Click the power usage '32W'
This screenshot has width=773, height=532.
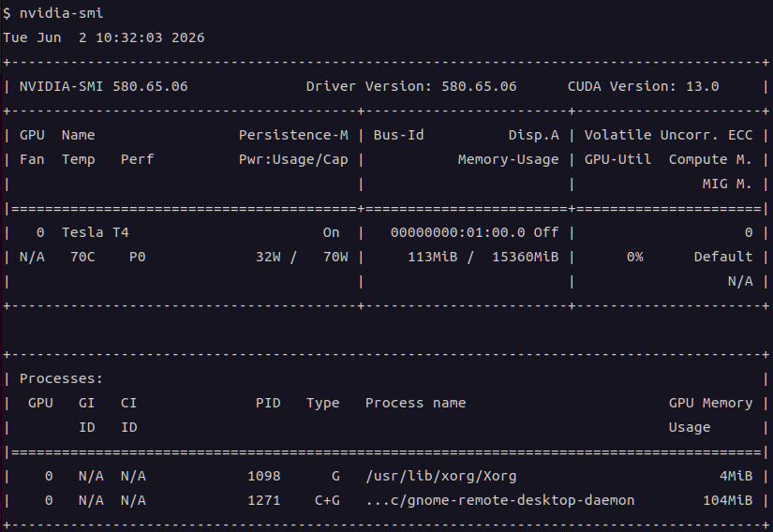[268, 258]
